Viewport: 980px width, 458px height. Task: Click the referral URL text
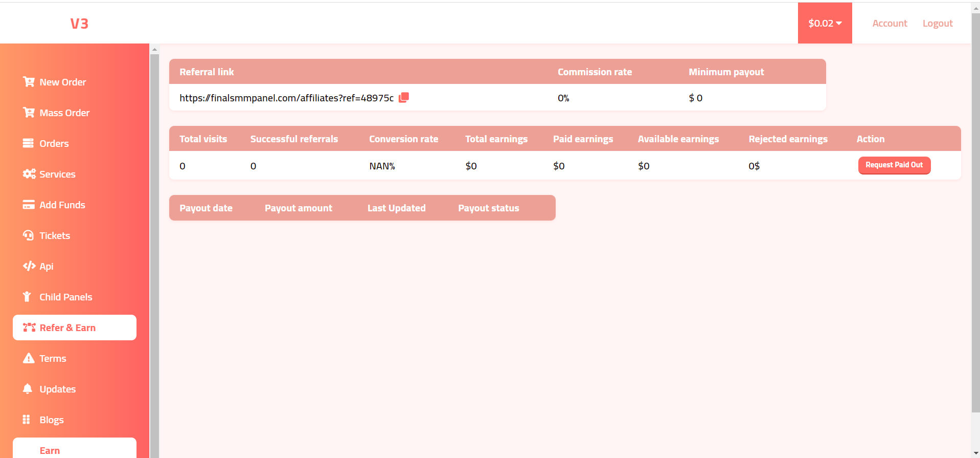[287, 98]
